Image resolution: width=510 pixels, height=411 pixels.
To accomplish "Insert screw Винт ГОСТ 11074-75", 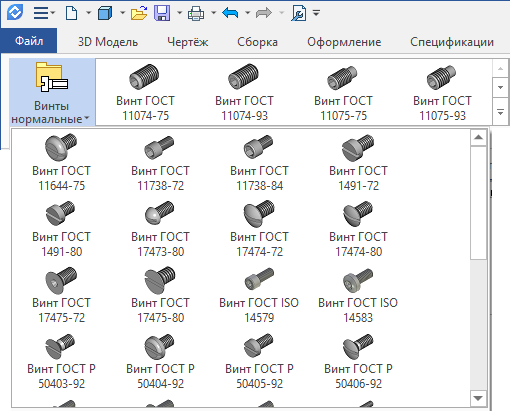I will point(145,93).
